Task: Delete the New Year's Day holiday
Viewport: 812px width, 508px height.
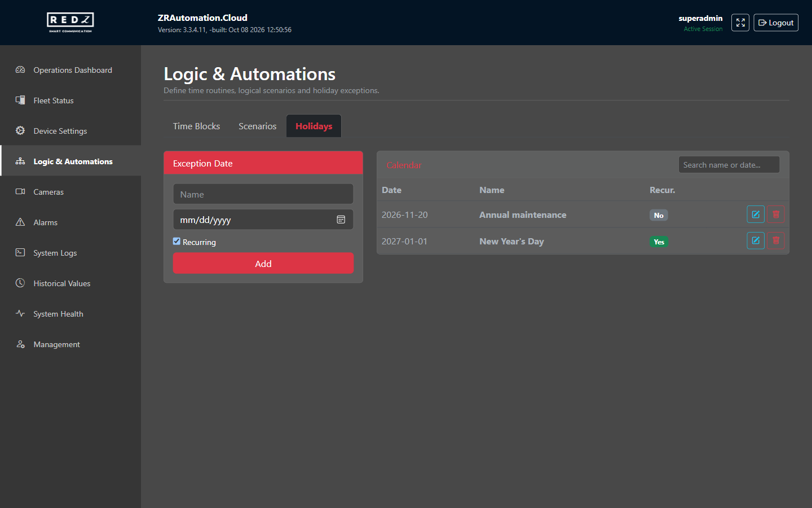Action: click(776, 241)
